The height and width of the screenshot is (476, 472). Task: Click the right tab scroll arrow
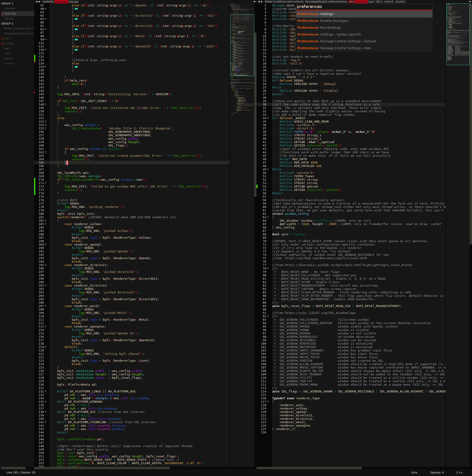(x=40, y=1)
